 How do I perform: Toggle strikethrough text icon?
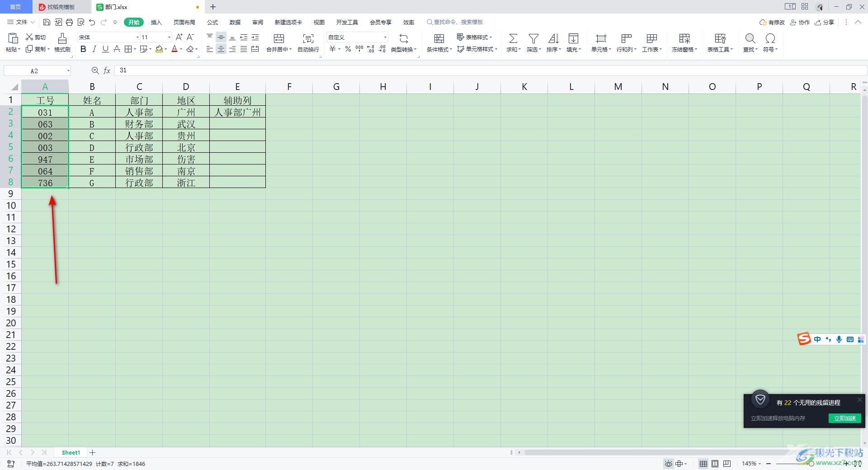(x=117, y=49)
